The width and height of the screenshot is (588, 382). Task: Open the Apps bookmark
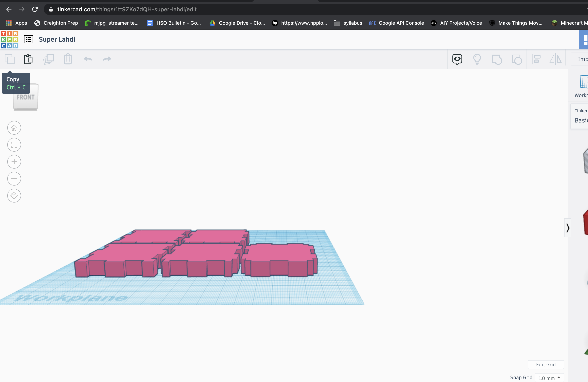click(17, 23)
